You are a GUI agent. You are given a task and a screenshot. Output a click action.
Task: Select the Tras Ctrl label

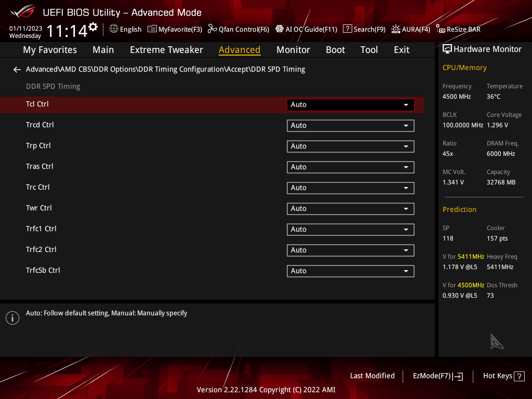click(x=39, y=167)
